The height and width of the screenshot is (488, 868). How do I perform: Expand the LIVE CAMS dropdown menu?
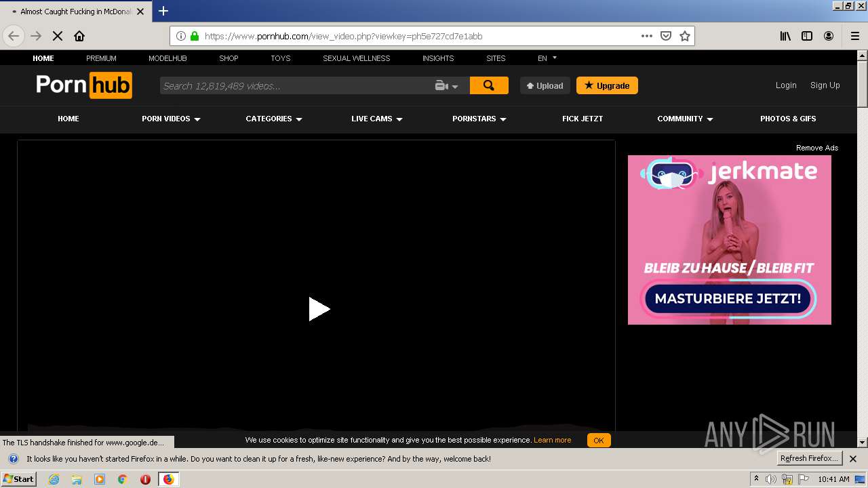[377, 119]
